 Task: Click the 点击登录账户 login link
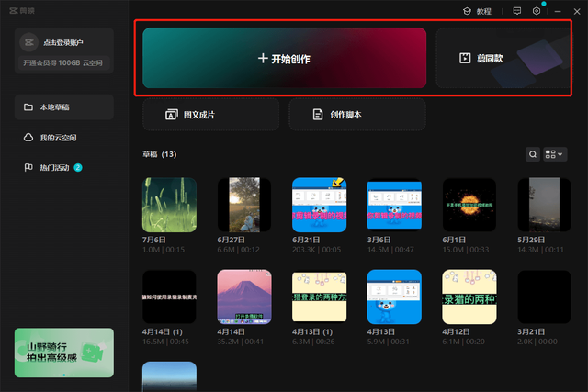pyautogui.click(x=63, y=43)
